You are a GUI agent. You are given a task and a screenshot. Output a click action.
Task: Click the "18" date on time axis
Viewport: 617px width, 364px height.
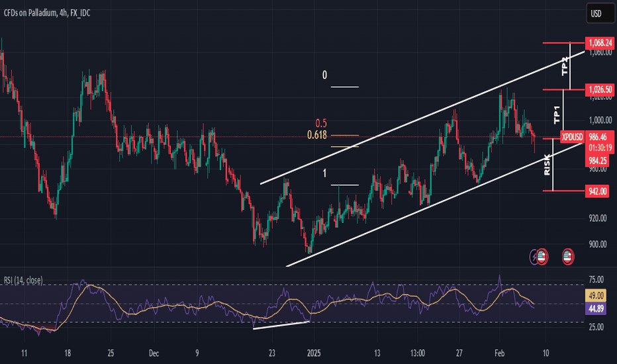tap(68, 353)
